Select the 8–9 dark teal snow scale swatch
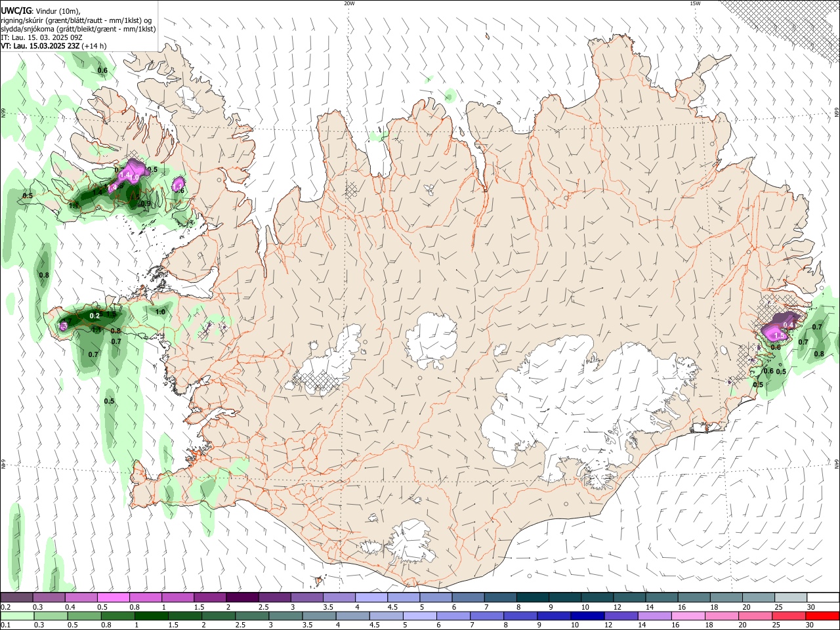840x630 pixels. click(x=532, y=597)
